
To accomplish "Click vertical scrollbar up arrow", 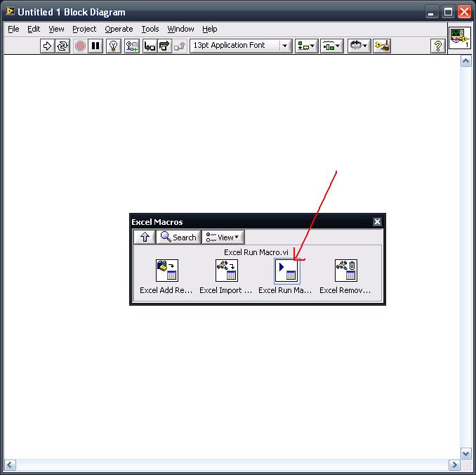I will [465, 61].
